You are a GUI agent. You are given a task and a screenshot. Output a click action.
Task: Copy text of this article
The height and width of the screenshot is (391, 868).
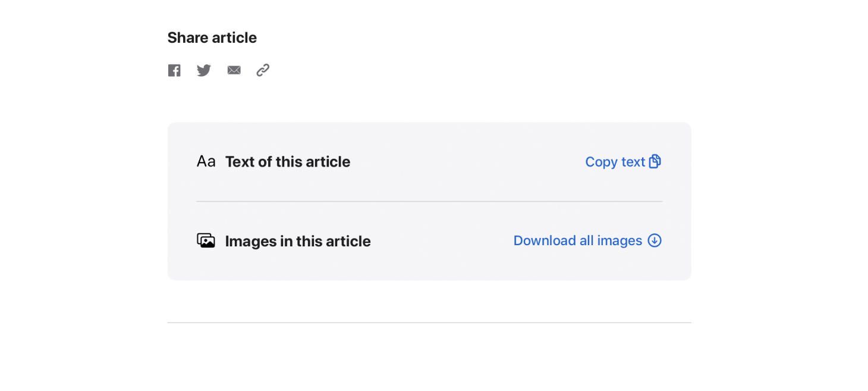coord(623,162)
